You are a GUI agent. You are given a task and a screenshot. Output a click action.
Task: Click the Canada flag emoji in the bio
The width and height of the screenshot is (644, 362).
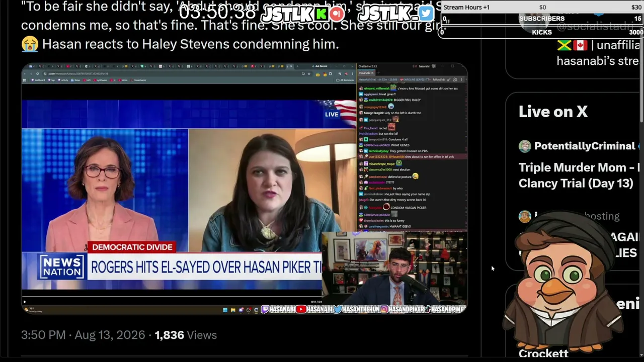point(580,45)
